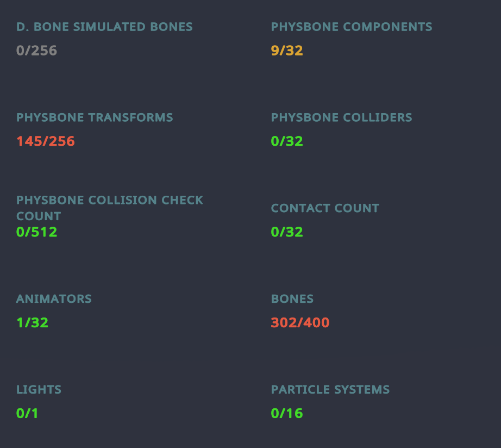Select the 0/32 contact count value
Image resolution: width=501 pixels, height=448 pixels.
tap(287, 232)
